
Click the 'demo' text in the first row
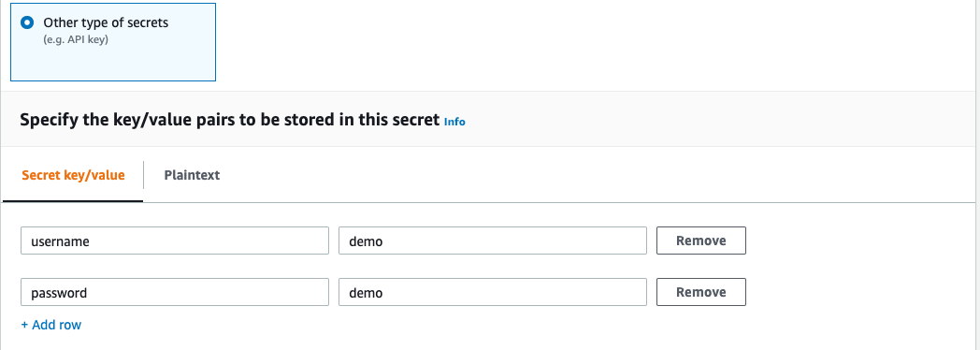click(x=366, y=241)
